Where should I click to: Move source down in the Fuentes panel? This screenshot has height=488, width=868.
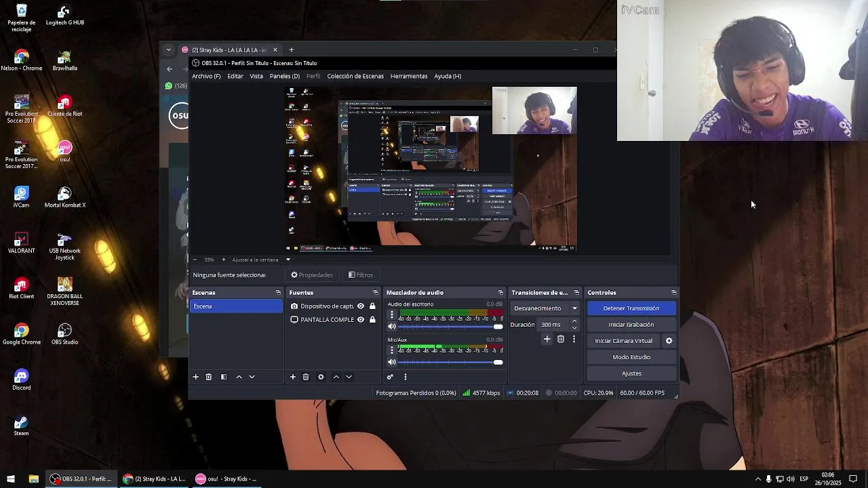tap(349, 377)
